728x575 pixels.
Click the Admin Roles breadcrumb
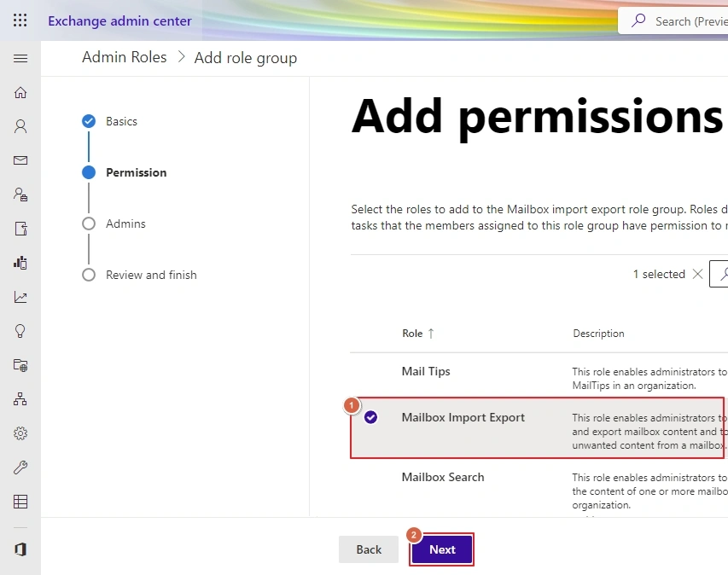coord(125,57)
